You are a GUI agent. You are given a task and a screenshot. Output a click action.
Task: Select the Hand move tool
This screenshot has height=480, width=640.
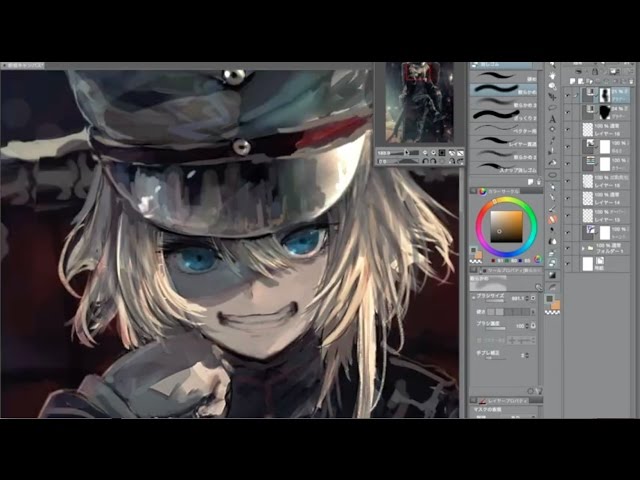pos(552,76)
